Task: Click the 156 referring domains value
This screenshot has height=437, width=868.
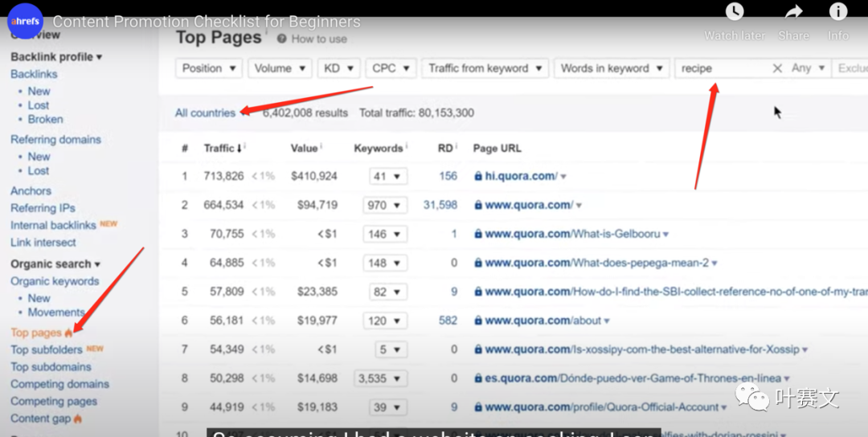Action: 448,177
